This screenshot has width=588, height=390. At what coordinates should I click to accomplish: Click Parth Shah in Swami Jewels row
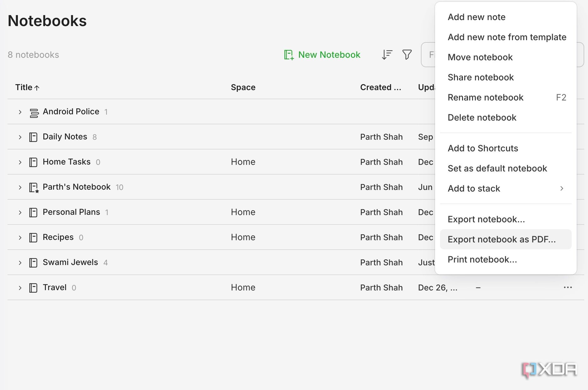coord(381,263)
